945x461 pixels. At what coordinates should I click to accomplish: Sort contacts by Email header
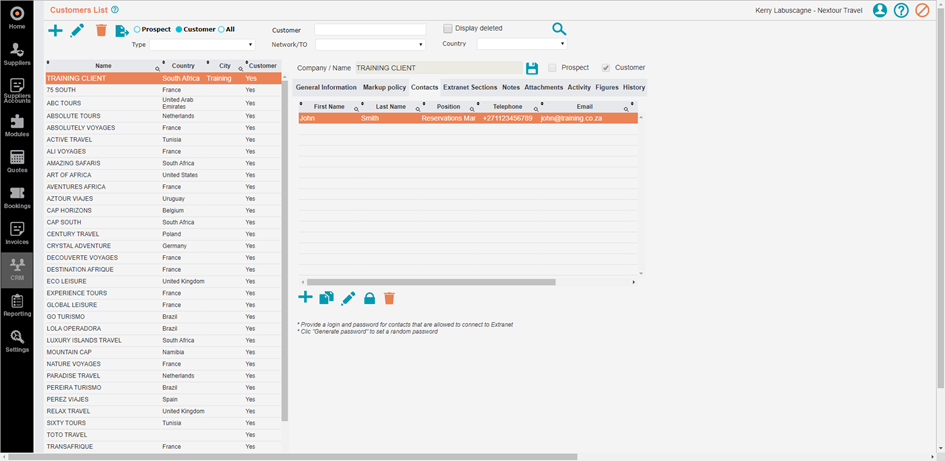pyautogui.click(x=584, y=106)
